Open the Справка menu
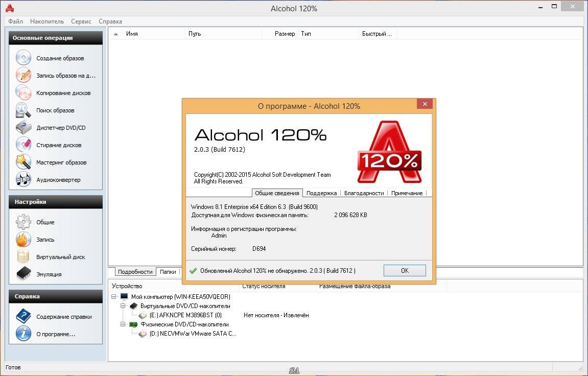The width and height of the screenshot is (588, 376). tap(110, 21)
